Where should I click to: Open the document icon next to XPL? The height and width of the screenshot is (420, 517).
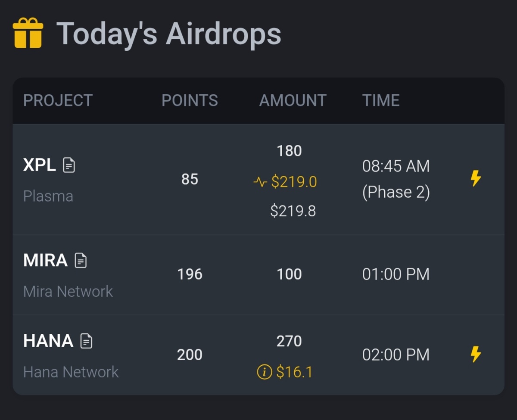pyautogui.click(x=69, y=165)
